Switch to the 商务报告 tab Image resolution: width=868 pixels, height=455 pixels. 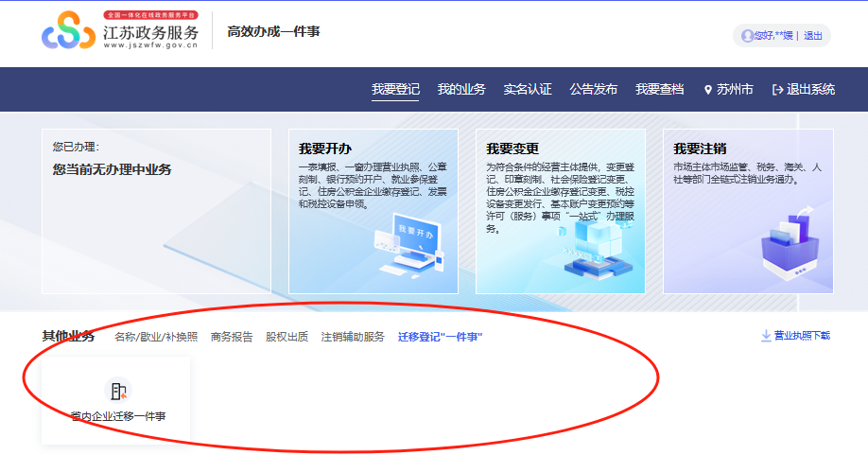[x=232, y=337]
